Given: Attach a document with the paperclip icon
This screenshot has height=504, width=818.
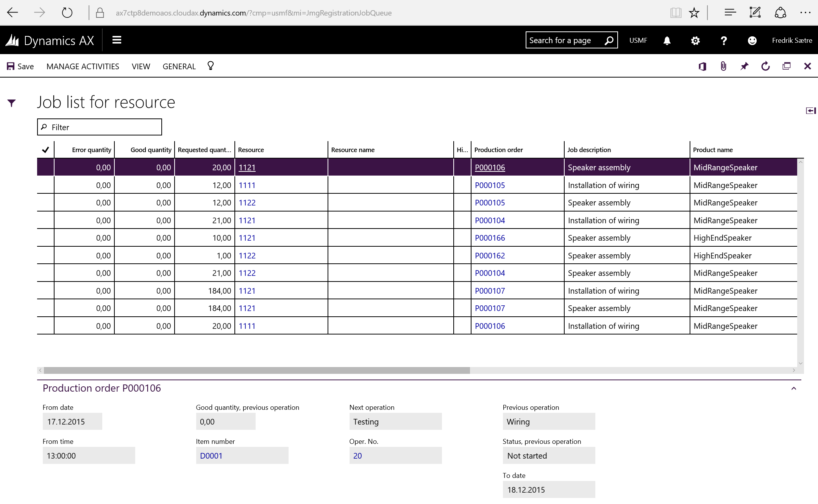Looking at the screenshot, I should (x=723, y=66).
